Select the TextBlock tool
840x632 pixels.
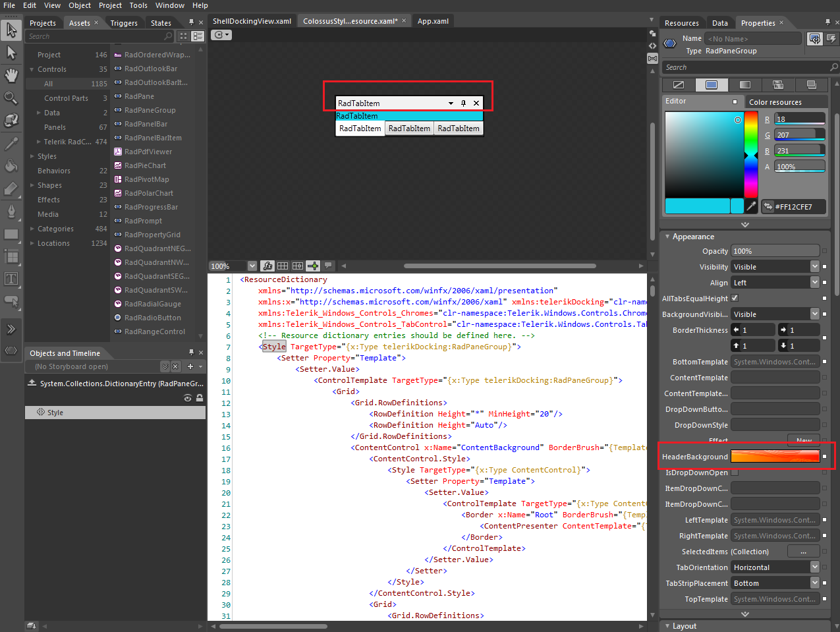(x=11, y=279)
